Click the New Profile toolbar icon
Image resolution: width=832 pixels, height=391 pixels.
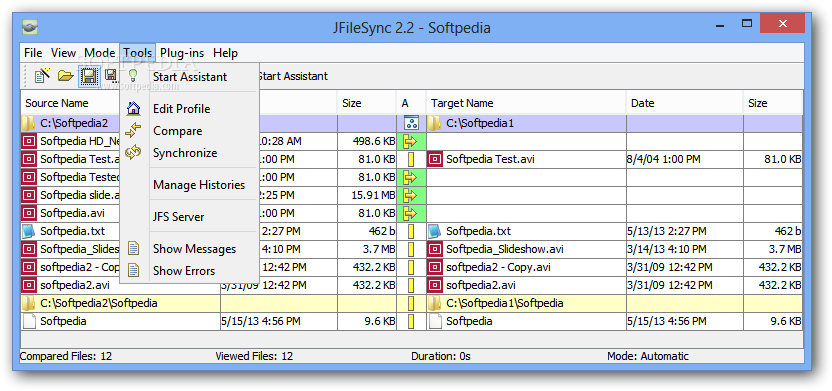pos(42,76)
